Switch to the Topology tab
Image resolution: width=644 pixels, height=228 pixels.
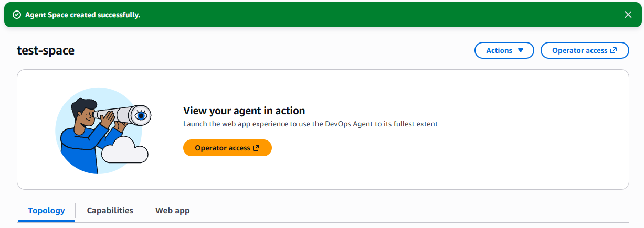46,210
